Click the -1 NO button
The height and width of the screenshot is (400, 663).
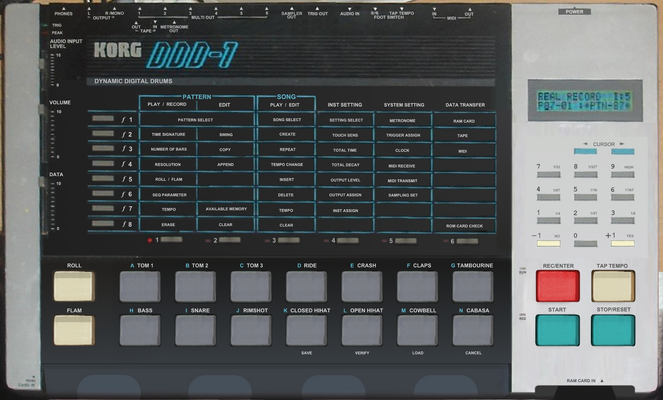click(x=548, y=244)
